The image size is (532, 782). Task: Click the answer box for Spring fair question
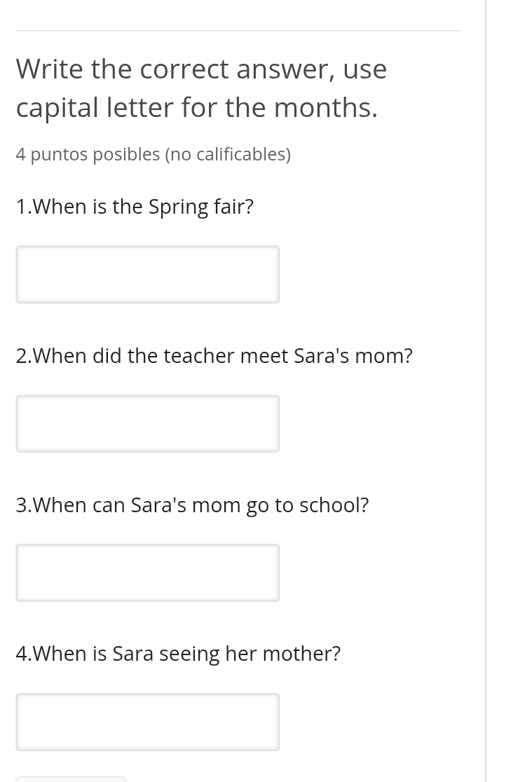[x=147, y=274]
